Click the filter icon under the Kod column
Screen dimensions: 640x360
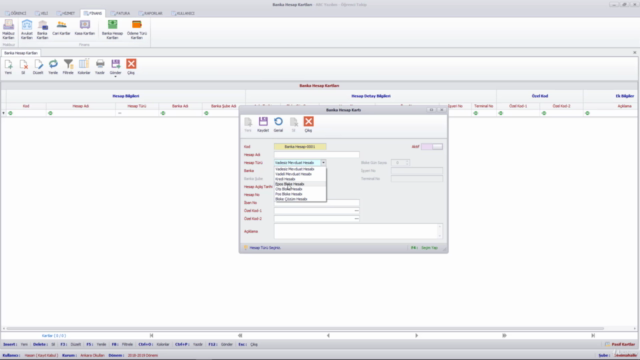pos(11,113)
